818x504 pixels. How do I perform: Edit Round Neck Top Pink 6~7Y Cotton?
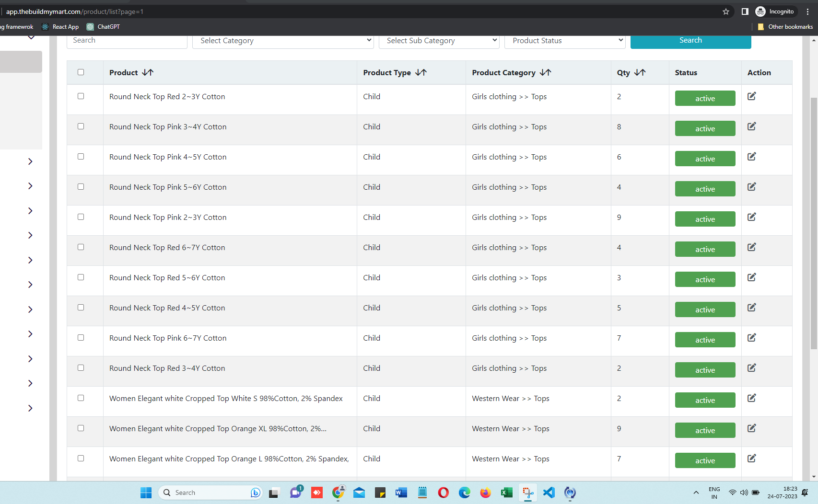(751, 338)
